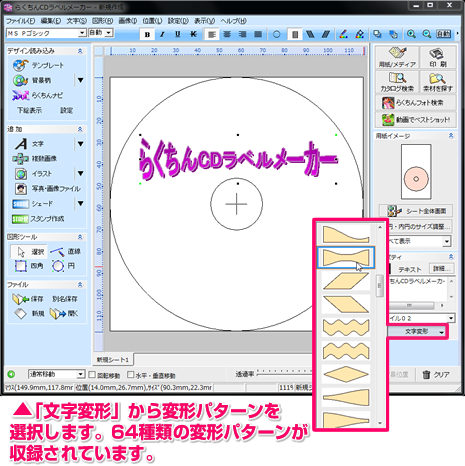Screen dimensions: 465x466
Task: Collapse the 追加 panel
Action: coord(80,129)
